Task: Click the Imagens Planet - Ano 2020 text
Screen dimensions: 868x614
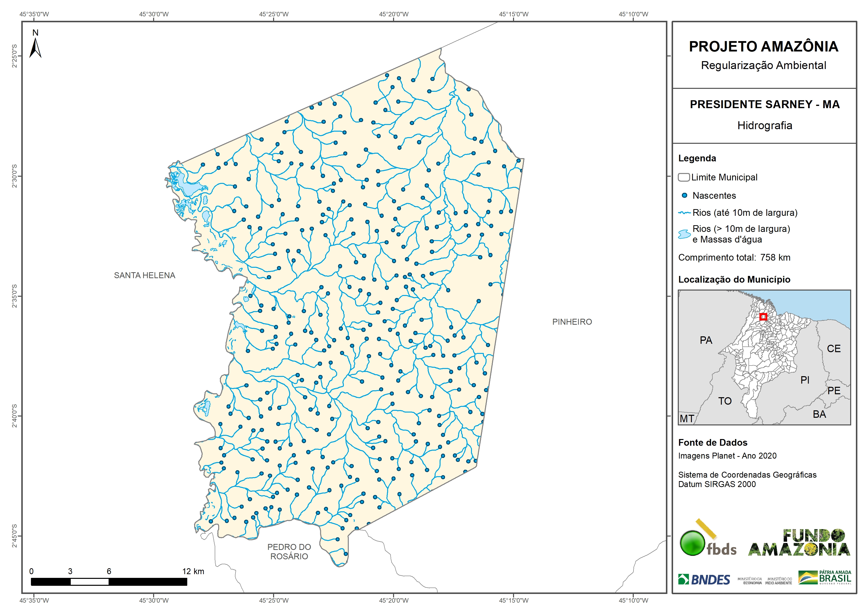Action: [x=727, y=456]
